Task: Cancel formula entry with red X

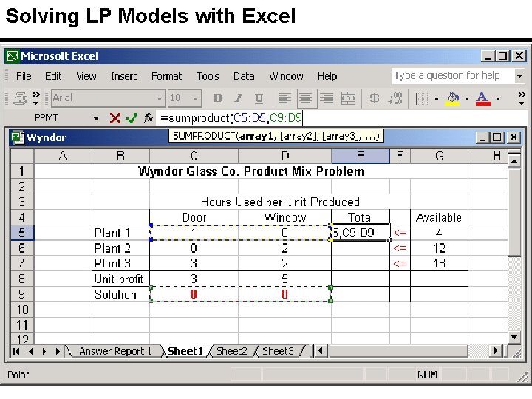Action: pos(115,118)
